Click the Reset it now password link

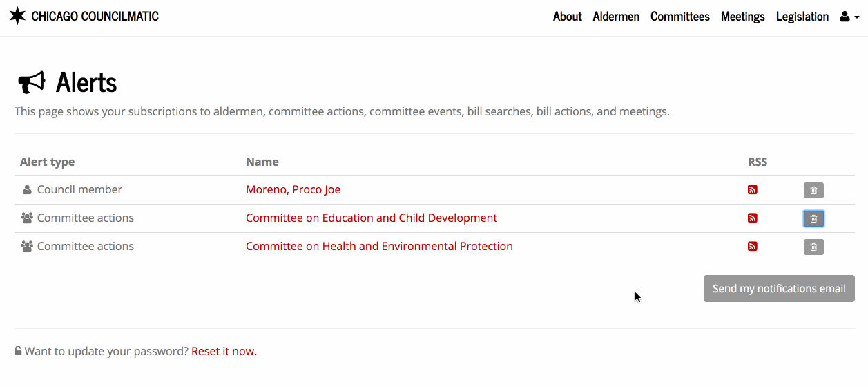point(224,351)
